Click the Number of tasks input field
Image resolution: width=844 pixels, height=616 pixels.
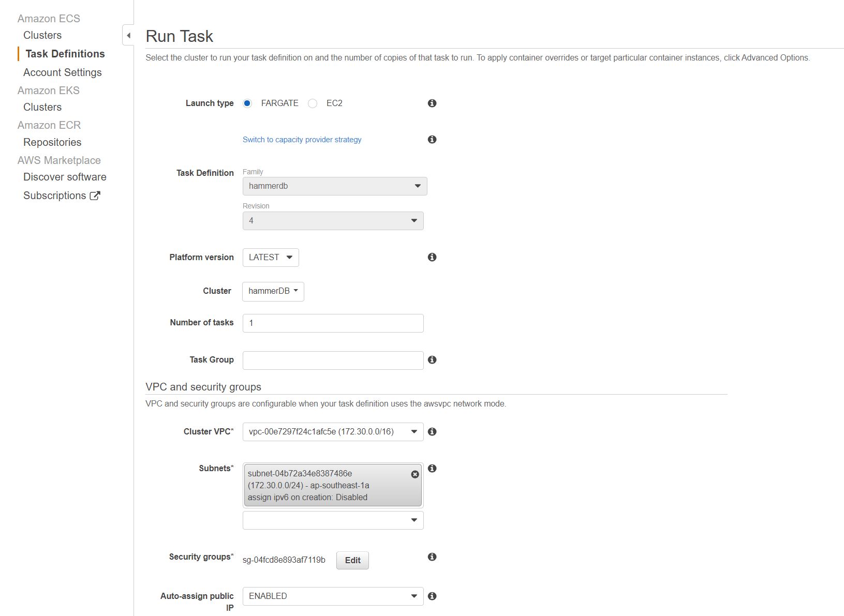click(x=333, y=323)
